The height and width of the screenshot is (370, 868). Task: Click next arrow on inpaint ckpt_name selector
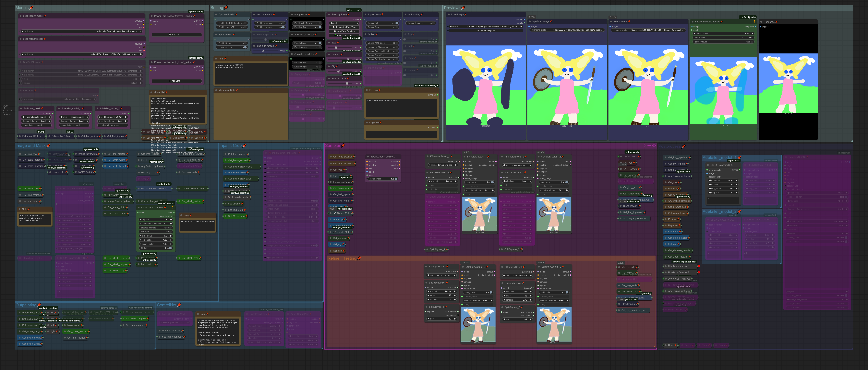(140, 31)
